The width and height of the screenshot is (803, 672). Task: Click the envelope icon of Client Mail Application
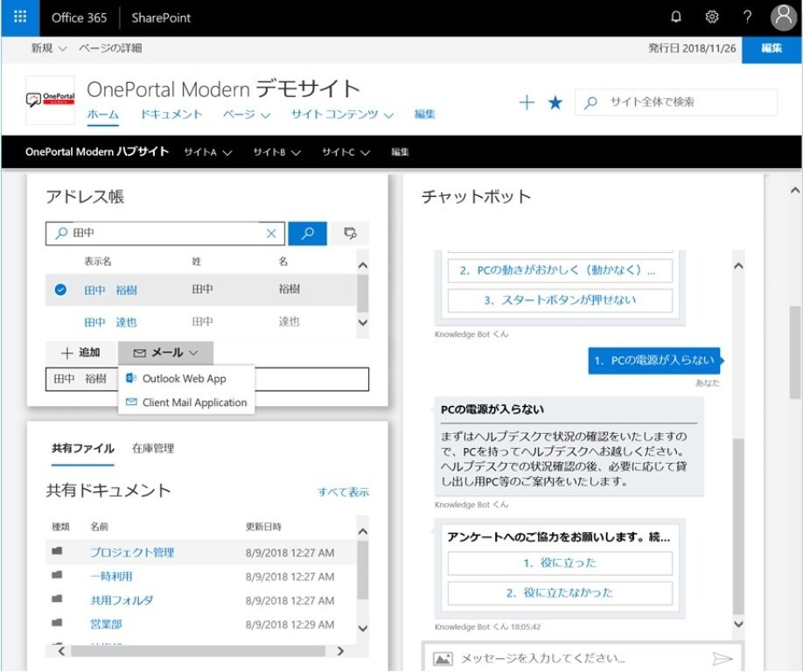click(131, 402)
